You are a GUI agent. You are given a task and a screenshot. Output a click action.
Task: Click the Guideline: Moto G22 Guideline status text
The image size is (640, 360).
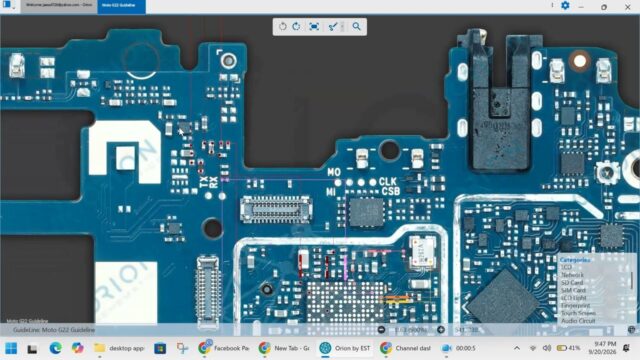pyautogui.click(x=54, y=330)
